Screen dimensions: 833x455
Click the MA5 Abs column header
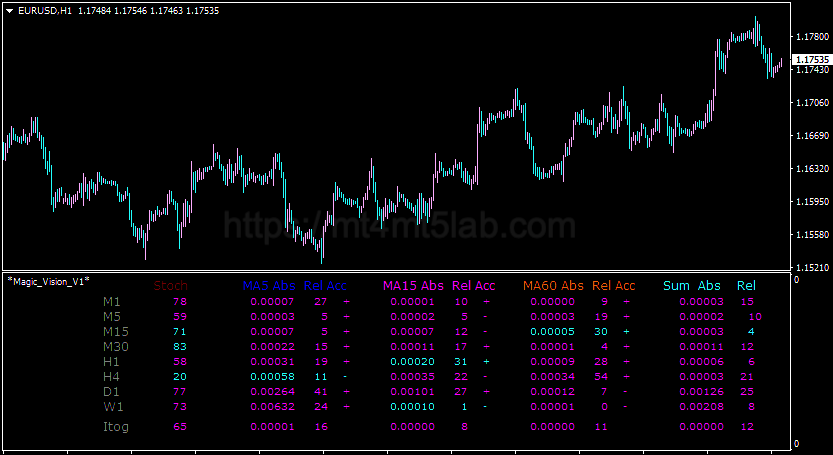point(269,285)
